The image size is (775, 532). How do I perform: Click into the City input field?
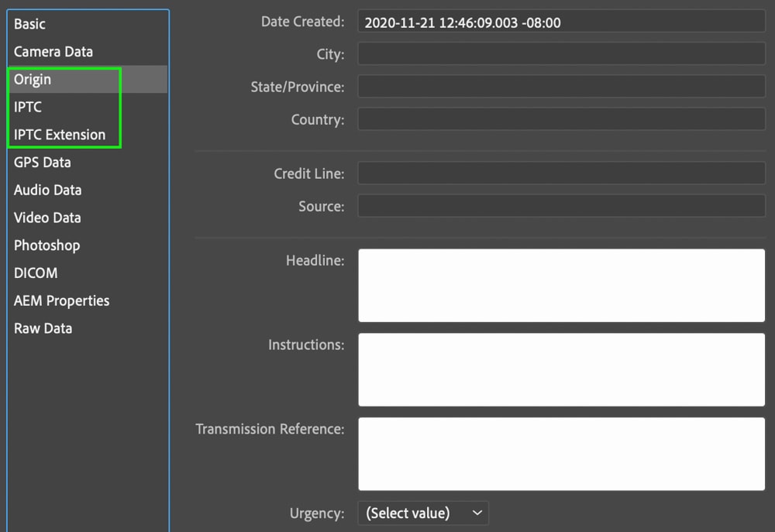click(560, 54)
